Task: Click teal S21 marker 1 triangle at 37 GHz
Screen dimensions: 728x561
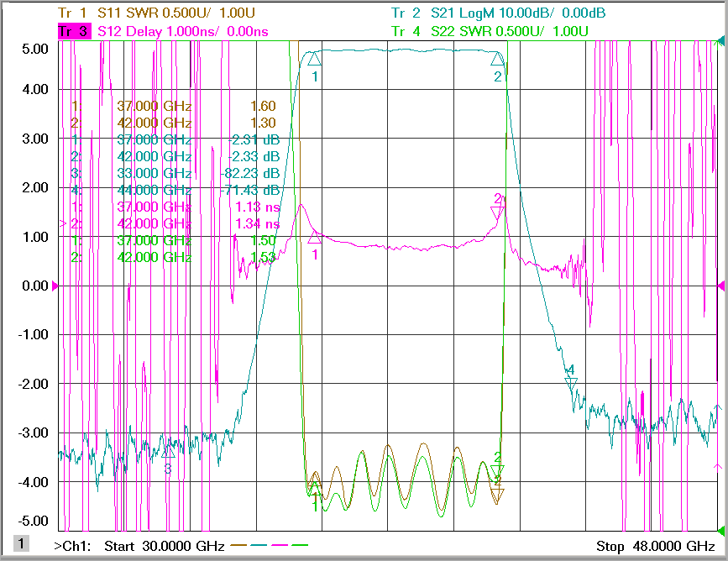Action: pos(314,59)
